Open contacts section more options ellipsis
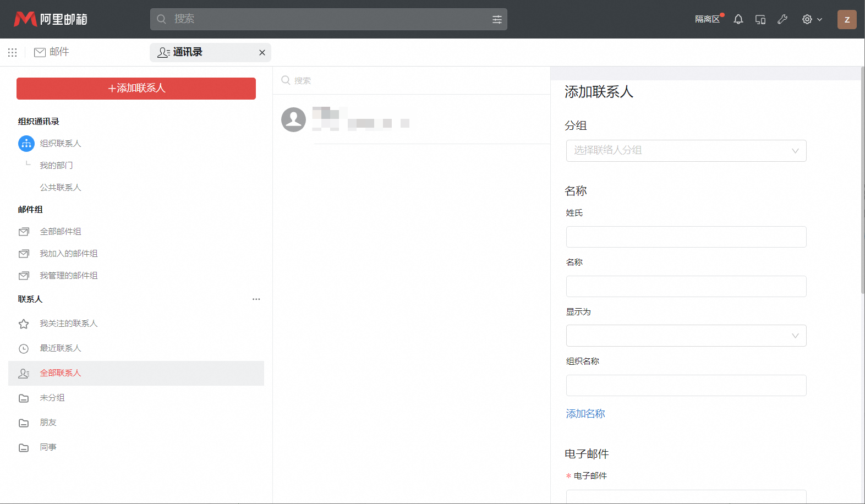Image resolution: width=865 pixels, height=504 pixels. pyautogui.click(x=256, y=299)
